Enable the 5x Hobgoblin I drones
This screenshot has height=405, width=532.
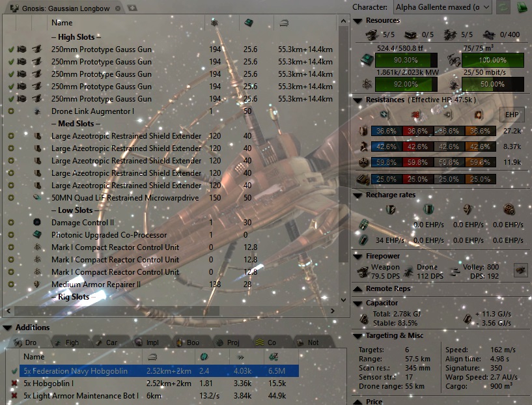click(x=14, y=384)
